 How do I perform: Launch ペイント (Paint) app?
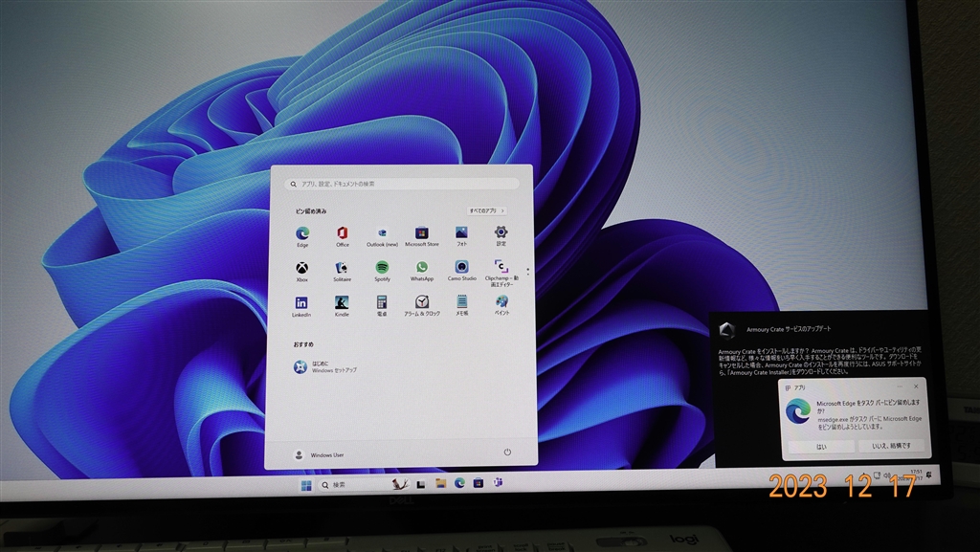pos(501,305)
